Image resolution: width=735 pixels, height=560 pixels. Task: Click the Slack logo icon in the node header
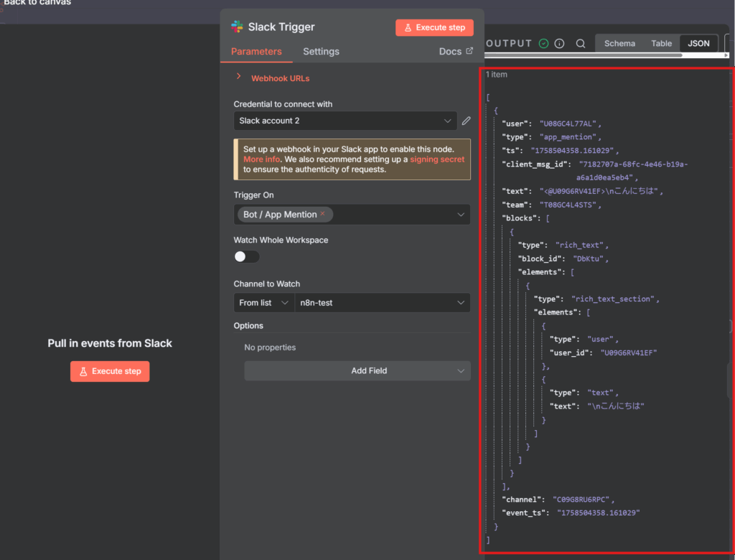click(237, 27)
